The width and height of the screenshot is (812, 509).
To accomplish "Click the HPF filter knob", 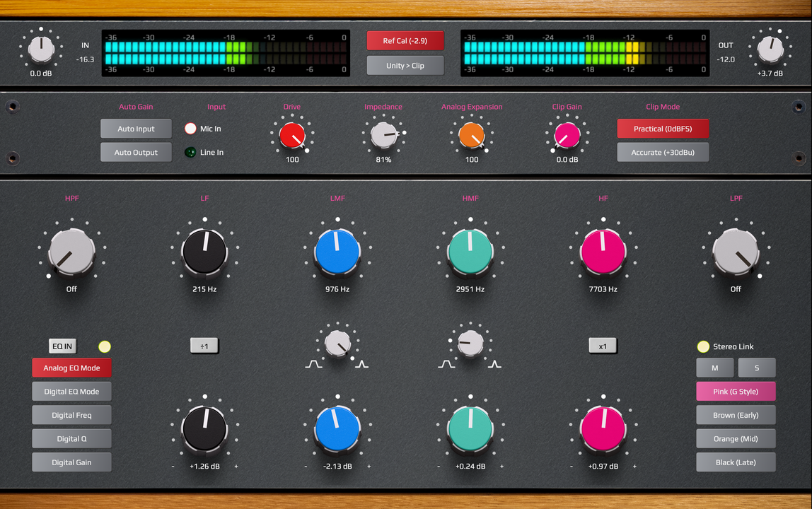I will 71,252.
